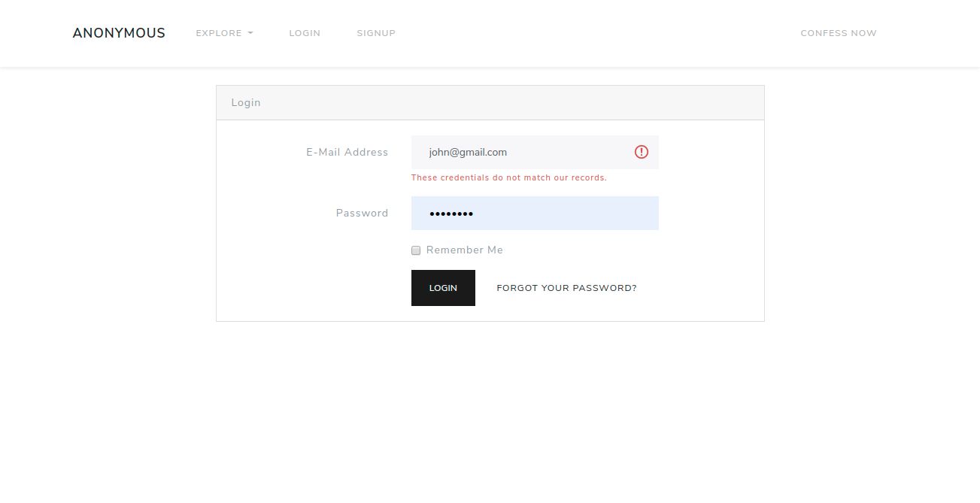This screenshot has height=503, width=980.
Task: Click the ANONYMOUS brand logo
Action: pyautogui.click(x=119, y=33)
